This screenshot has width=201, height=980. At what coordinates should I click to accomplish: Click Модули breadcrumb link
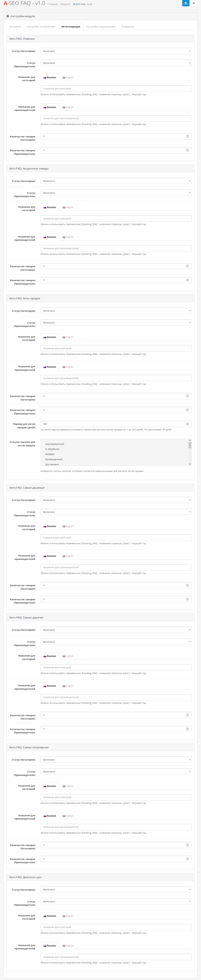(x=65, y=4)
